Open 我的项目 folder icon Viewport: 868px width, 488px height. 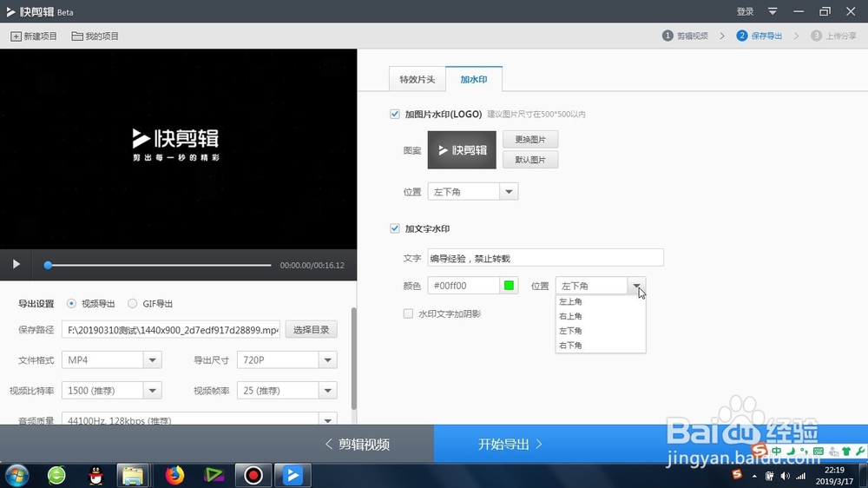pos(77,36)
